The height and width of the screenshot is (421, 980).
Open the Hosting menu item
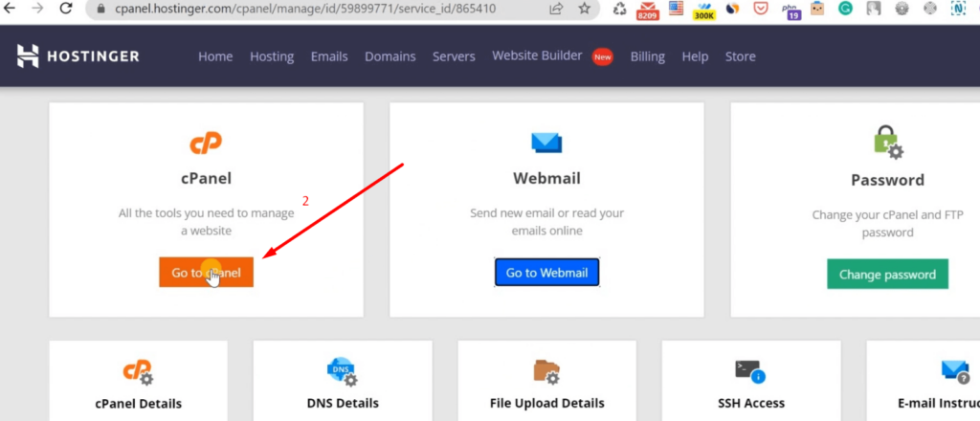[x=272, y=56]
